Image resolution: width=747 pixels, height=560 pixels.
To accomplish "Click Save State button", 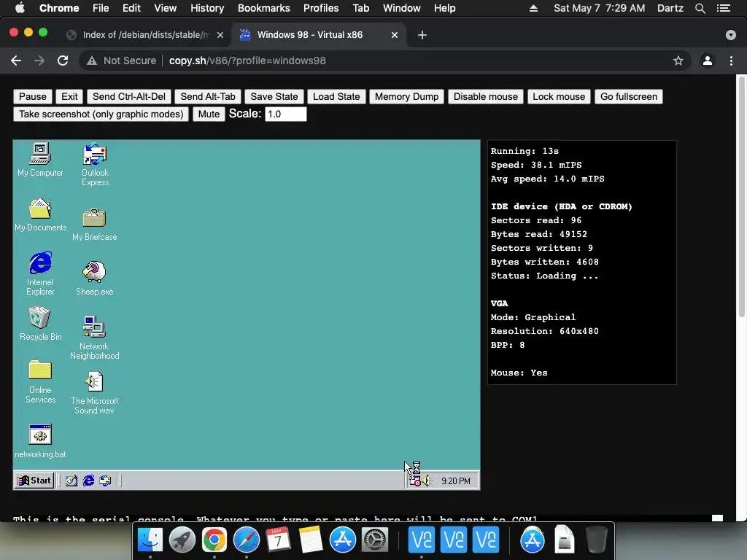I will pos(274,97).
